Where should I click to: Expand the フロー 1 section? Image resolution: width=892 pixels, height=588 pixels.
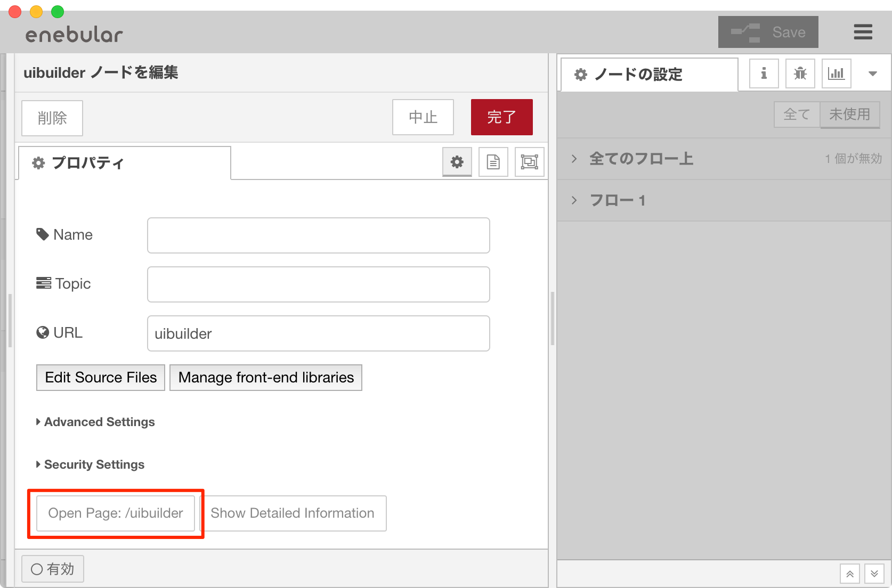[x=725, y=200]
